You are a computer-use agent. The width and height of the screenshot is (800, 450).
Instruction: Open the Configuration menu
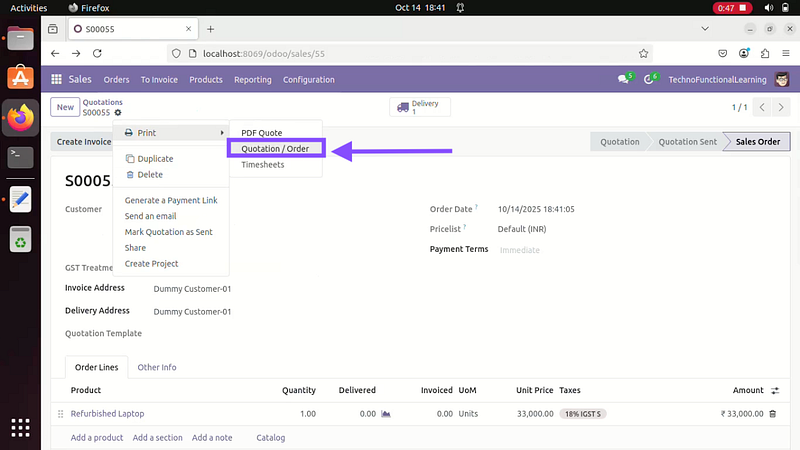click(308, 80)
